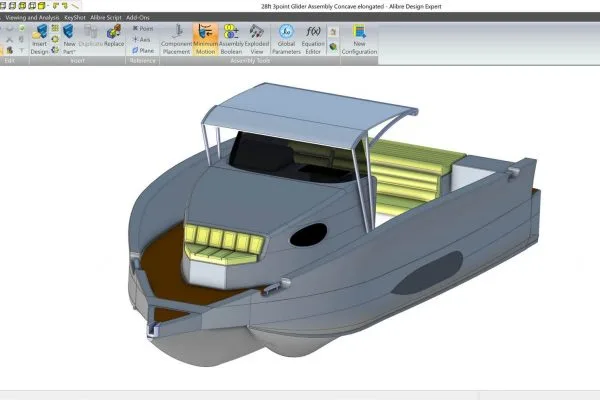This screenshot has height=400, width=600.
Task: Click the small green cube icon beside Equation Editor
Action: coord(333,47)
